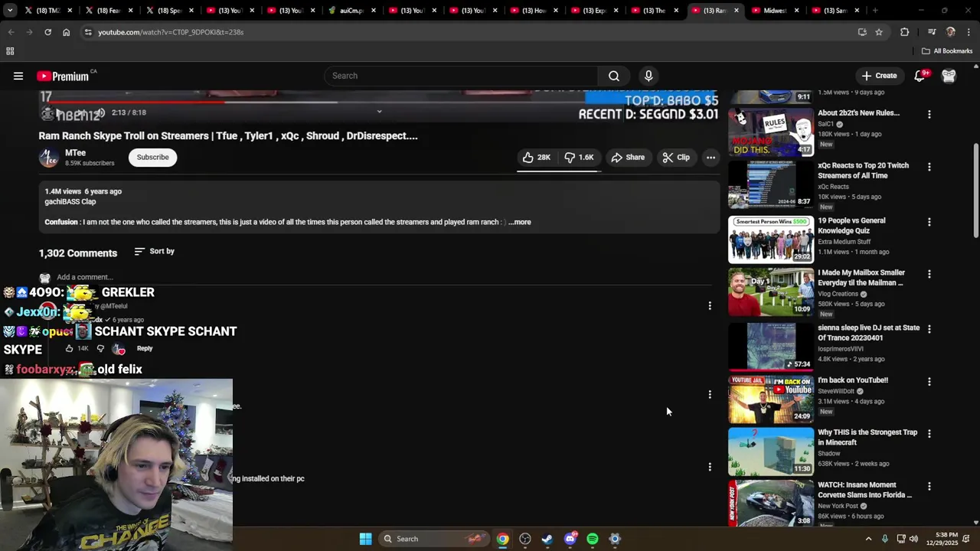
Task: Open the Sort by comments dropdown
Action: (154, 251)
